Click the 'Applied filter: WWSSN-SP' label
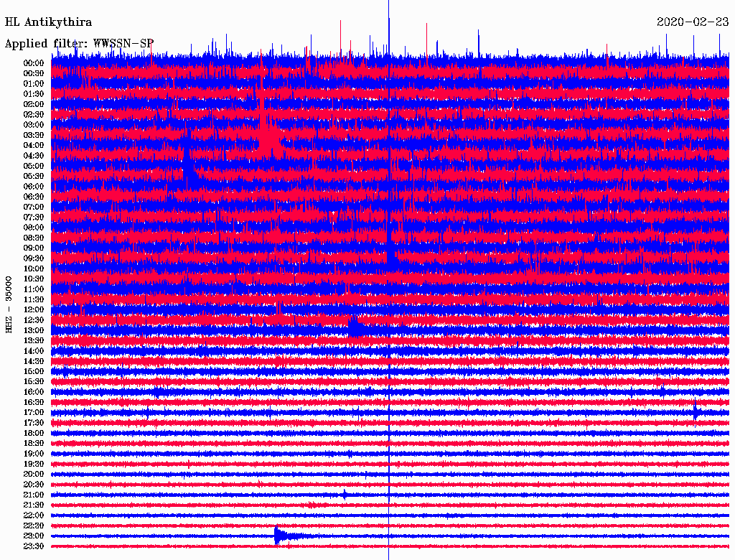The width and height of the screenshot is (735, 560). [x=79, y=44]
